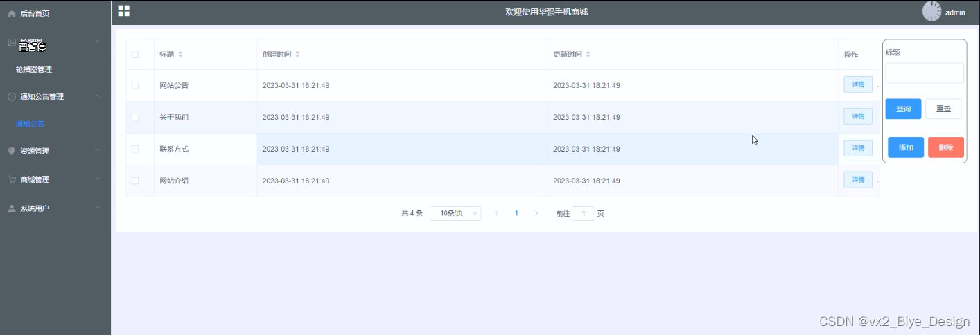This screenshot has height=335, width=980.
Task: Open the admin avatar image
Action: coord(931,11)
